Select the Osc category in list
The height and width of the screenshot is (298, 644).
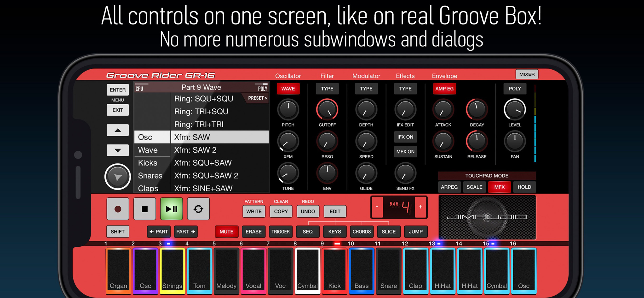[x=152, y=137]
